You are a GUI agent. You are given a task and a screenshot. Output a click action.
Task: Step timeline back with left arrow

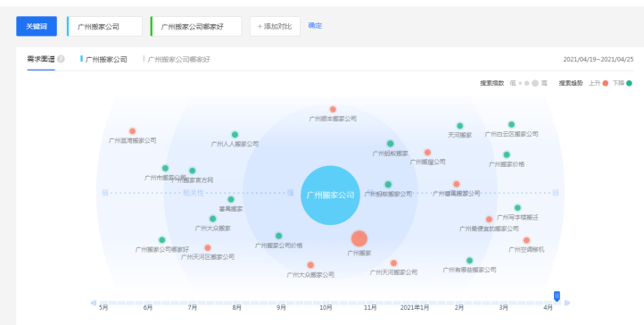pos(94,303)
